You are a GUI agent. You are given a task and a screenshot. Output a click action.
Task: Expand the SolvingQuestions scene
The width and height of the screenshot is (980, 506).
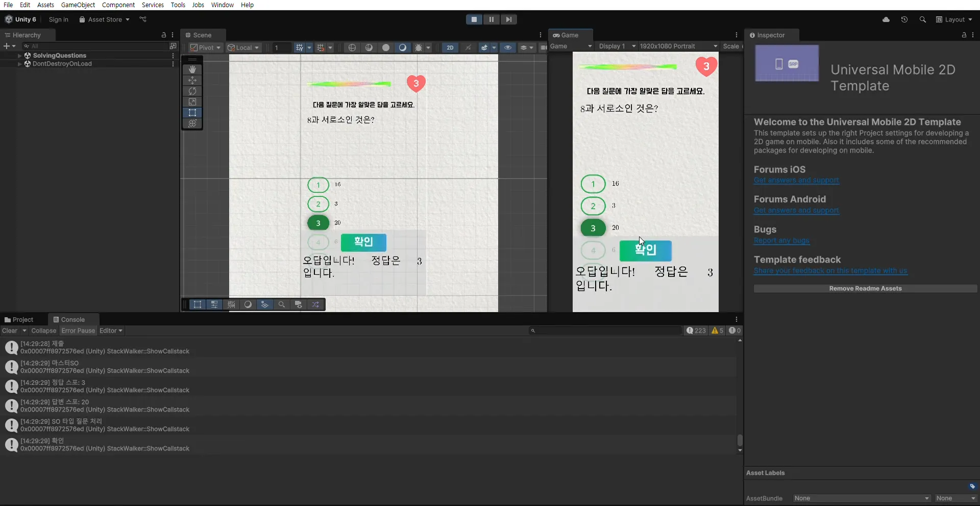19,56
